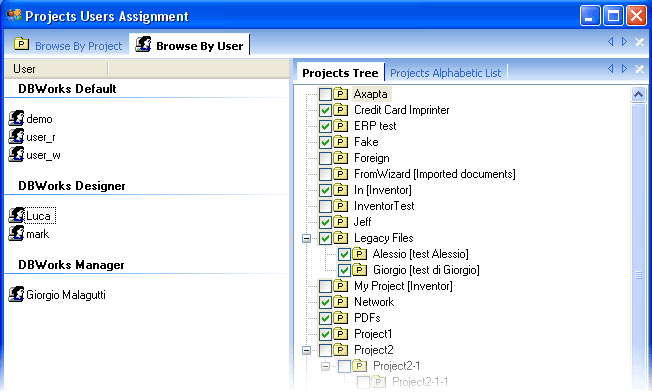This screenshot has height=392, width=652.
Task: Click the user_w user icon
Action: coord(17,154)
